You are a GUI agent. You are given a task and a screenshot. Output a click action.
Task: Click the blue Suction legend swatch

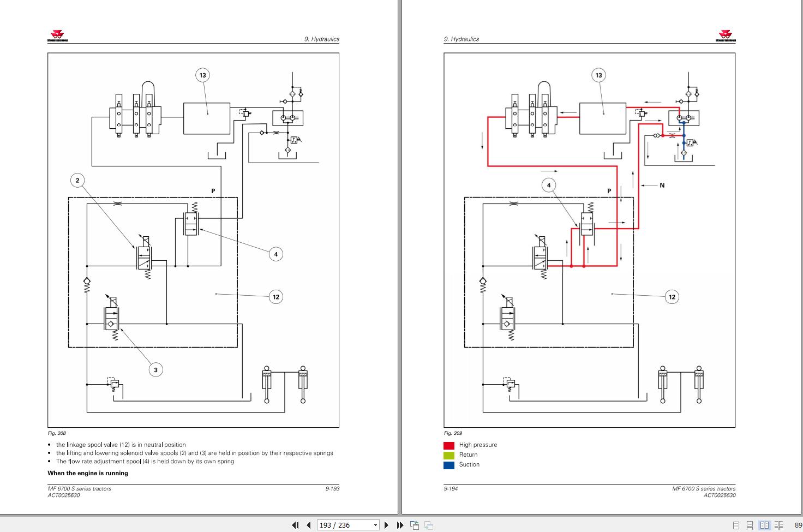pyautogui.click(x=449, y=465)
